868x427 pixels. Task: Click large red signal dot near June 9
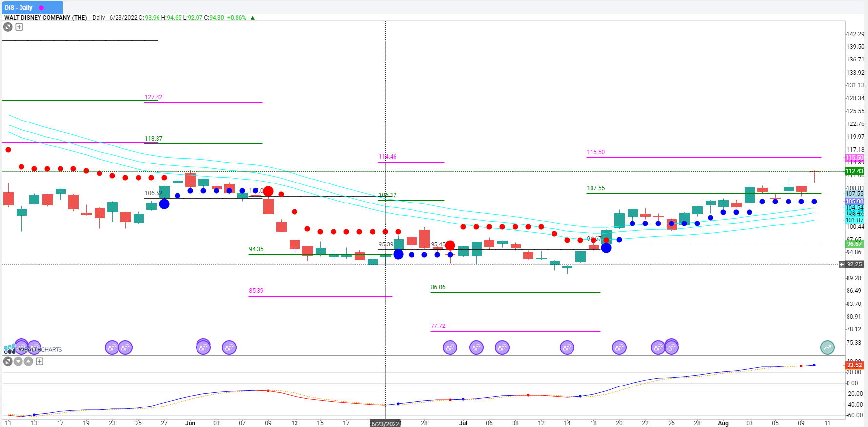click(268, 191)
